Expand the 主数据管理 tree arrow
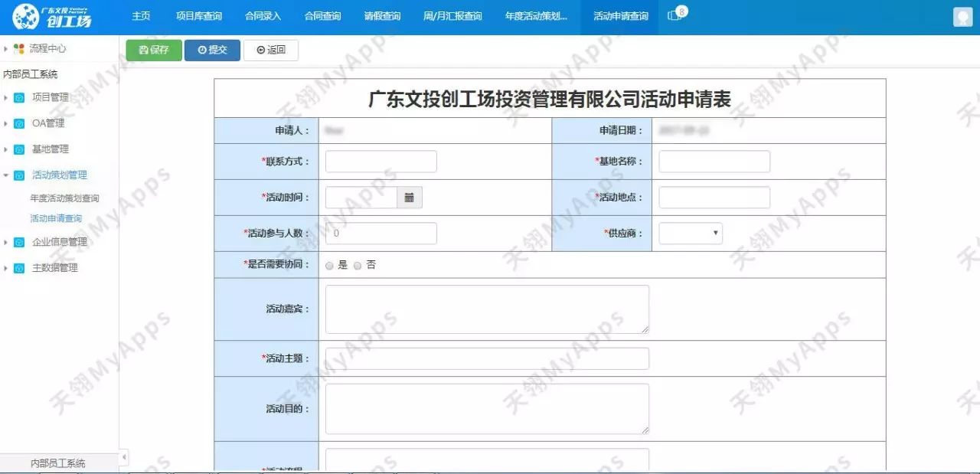The image size is (980, 474). [x=6, y=268]
